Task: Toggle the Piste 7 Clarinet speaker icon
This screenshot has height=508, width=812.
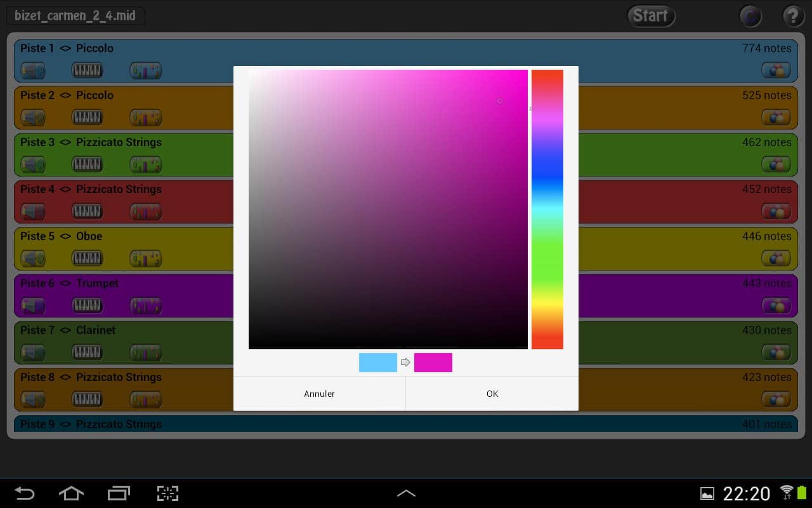Action: pyautogui.click(x=33, y=352)
